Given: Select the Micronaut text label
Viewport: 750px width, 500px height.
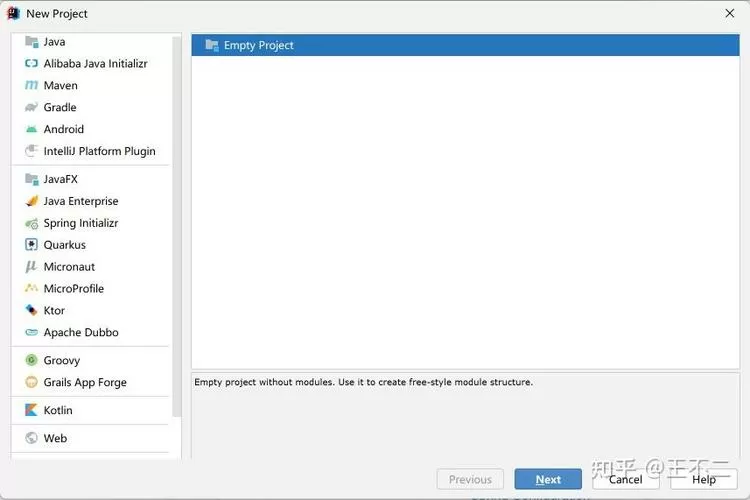Looking at the screenshot, I should coord(69,267).
